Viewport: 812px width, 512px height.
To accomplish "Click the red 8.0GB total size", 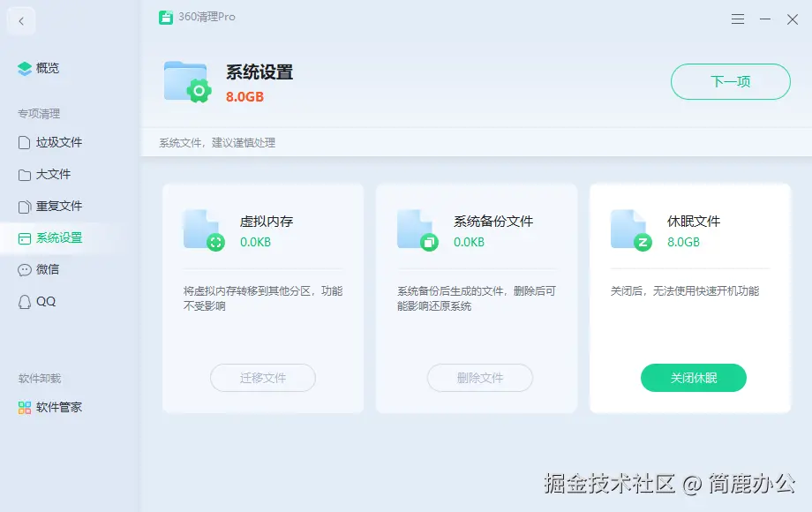I will click(x=244, y=97).
